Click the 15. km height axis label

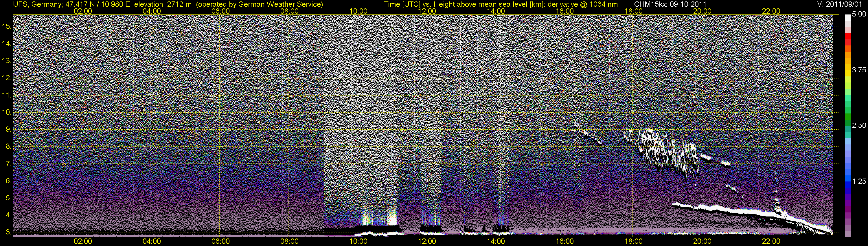tap(7, 27)
